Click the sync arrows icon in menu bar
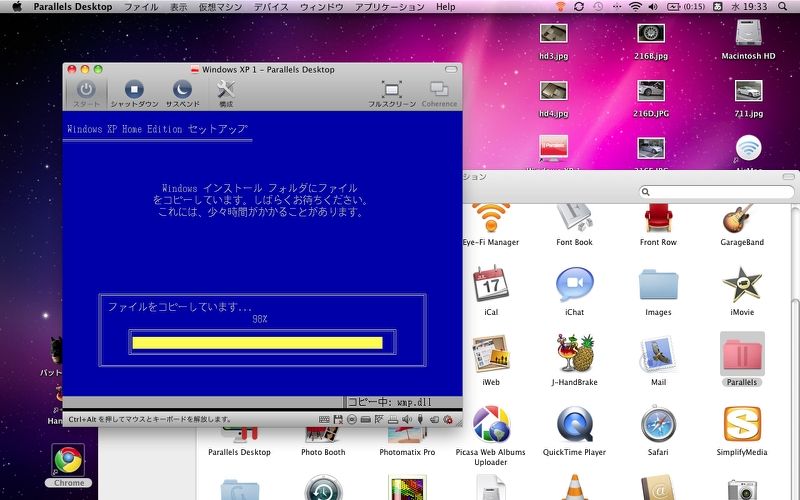Image resolution: width=800 pixels, height=500 pixels. pos(579,7)
